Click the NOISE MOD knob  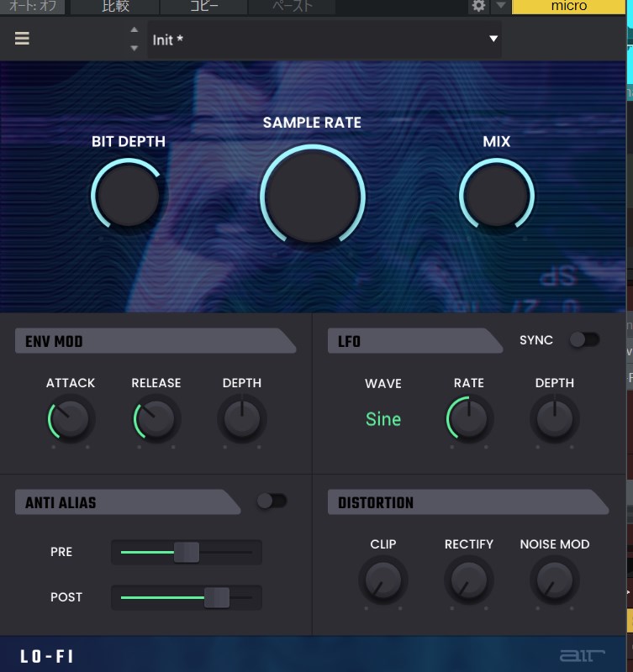555,580
